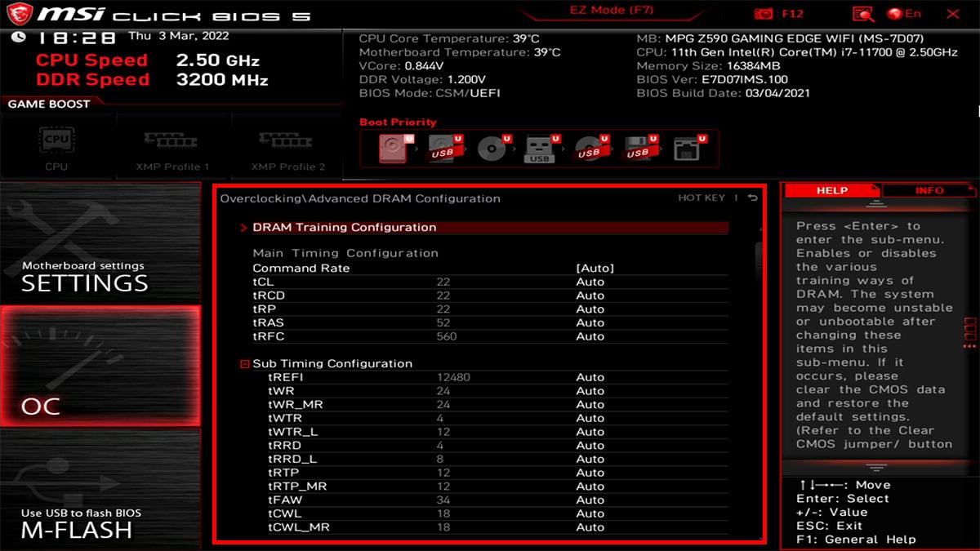This screenshot has width=980, height=551.
Task: Open the BIOS search magnifier icon
Action: (x=862, y=14)
